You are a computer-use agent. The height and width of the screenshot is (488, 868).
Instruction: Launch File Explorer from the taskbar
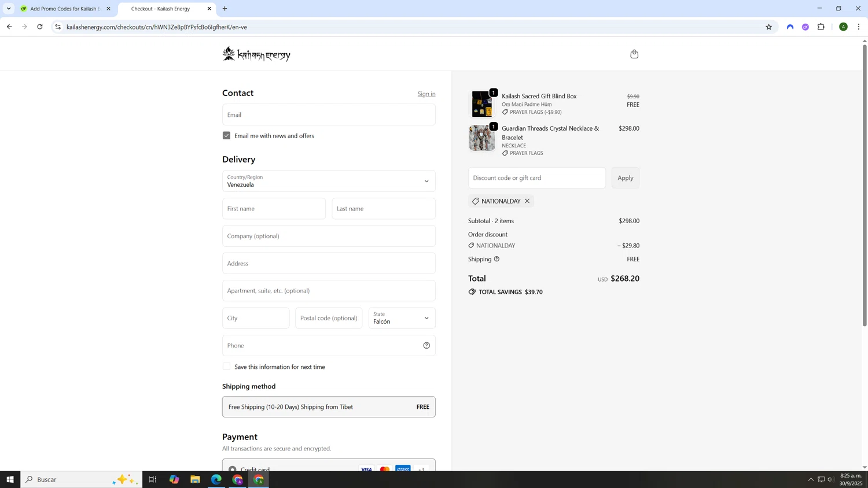coord(195,479)
